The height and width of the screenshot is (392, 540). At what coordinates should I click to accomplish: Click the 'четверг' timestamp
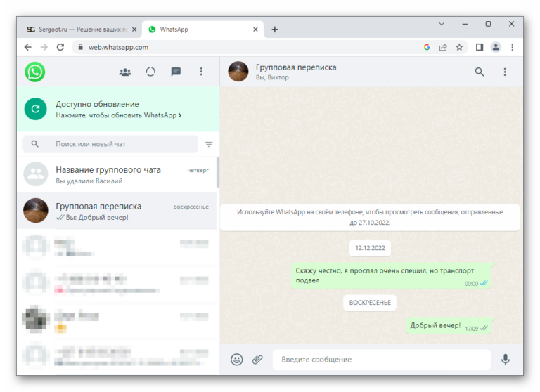pyautogui.click(x=198, y=170)
